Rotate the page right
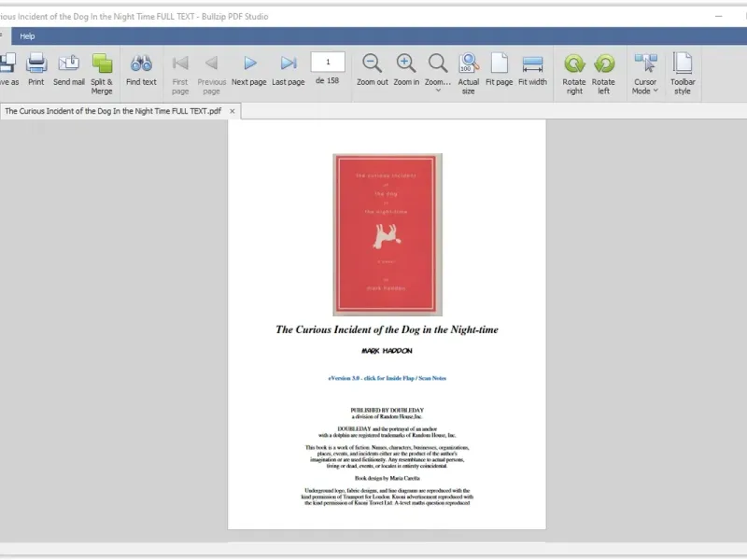Viewport: 747px width, 560px height. click(574, 74)
